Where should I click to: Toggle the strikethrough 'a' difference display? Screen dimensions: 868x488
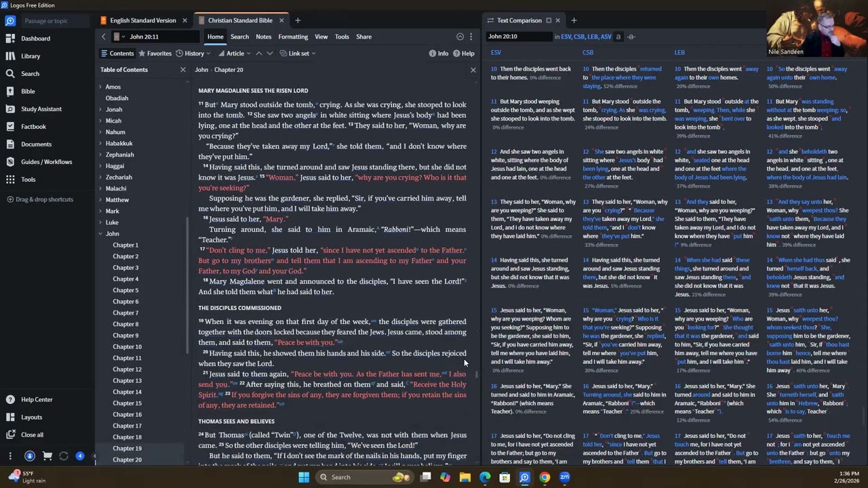[x=631, y=37]
